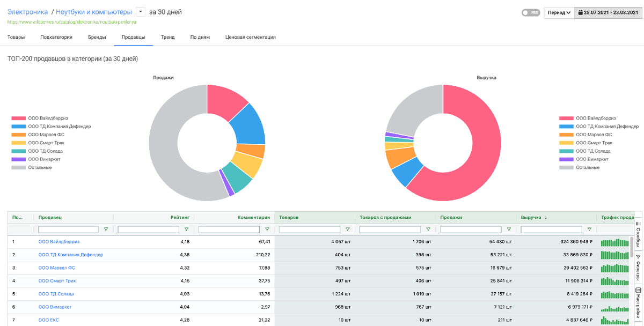Open the sales sparkline chart for ООО Вайлдберриз
This screenshot has width=644, height=326.
(616, 242)
